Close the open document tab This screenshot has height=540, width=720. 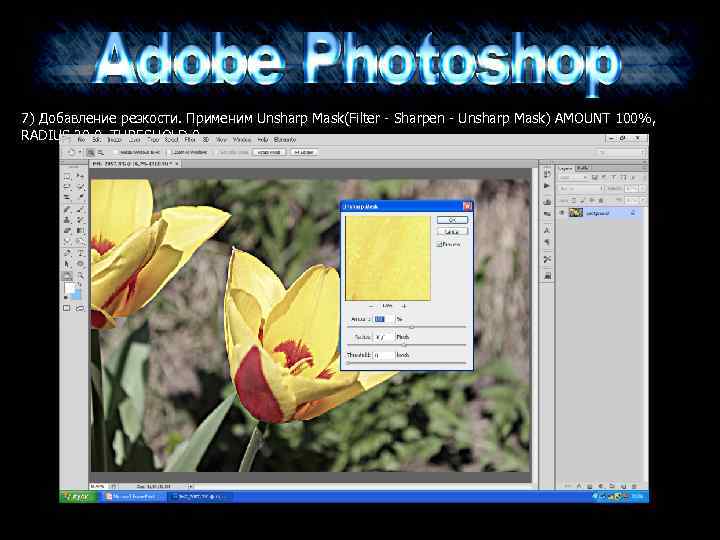[177, 163]
